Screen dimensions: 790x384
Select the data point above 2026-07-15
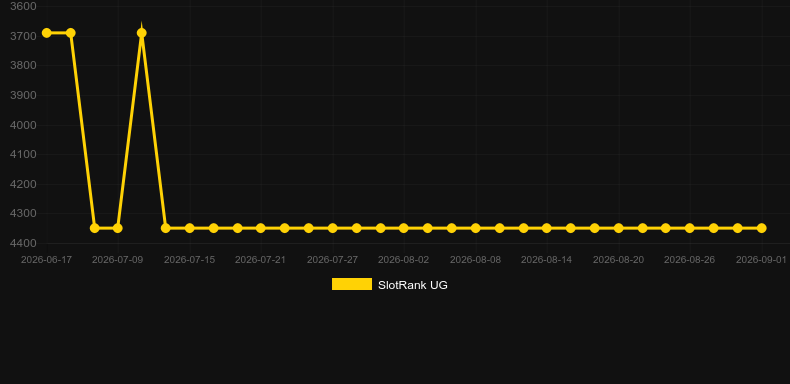(x=189, y=228)
